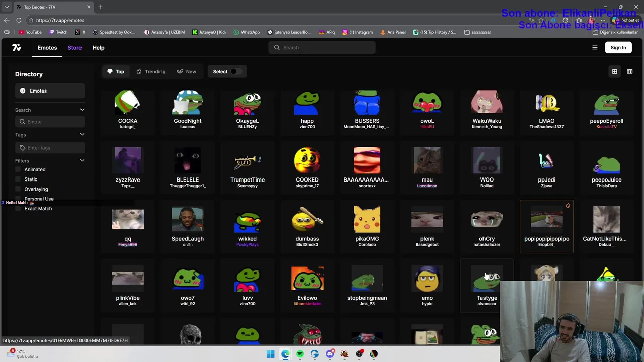Open the Speedtest by Ookla bookmark

[x=113, y=32]
